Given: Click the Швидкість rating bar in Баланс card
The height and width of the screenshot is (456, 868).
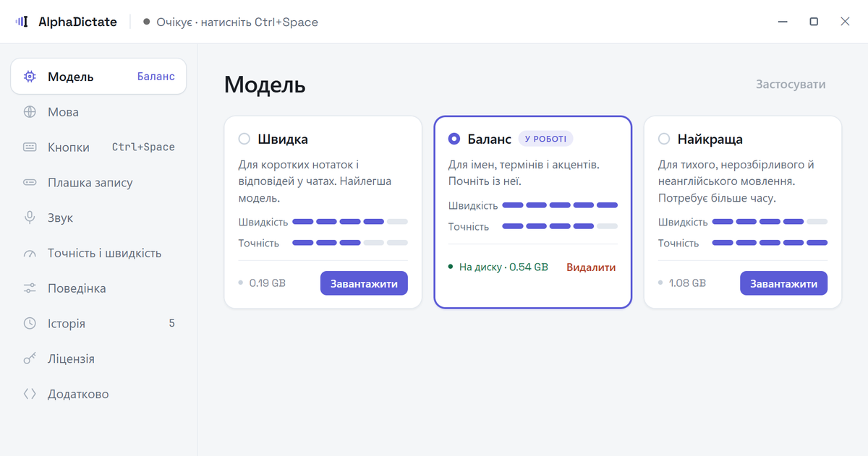Looking at the screenshot, I should pos(560,205).
